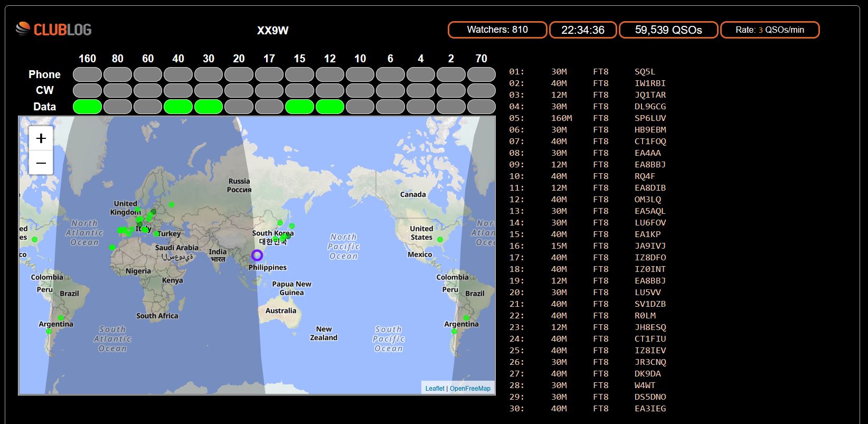Viewport: 868px width, 424px height.
Task: Toggle the Data 12 band indicator
Action: (329, 107)
